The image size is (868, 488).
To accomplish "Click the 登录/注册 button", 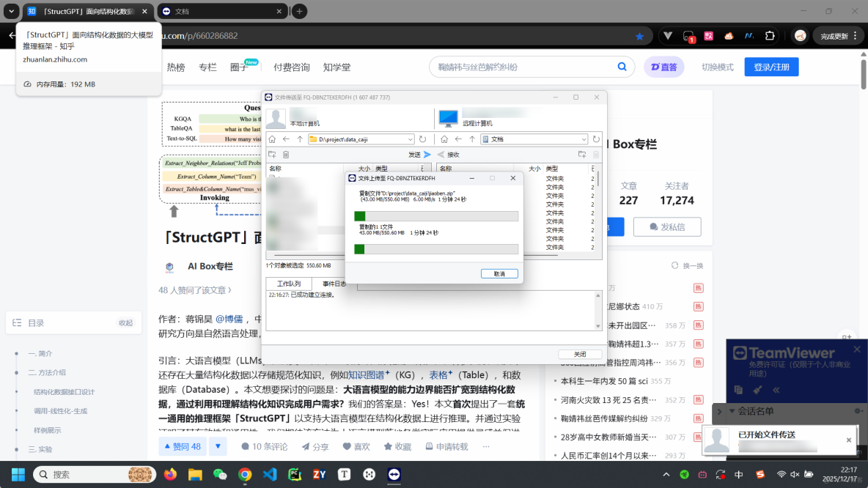I will click(770, 66).
